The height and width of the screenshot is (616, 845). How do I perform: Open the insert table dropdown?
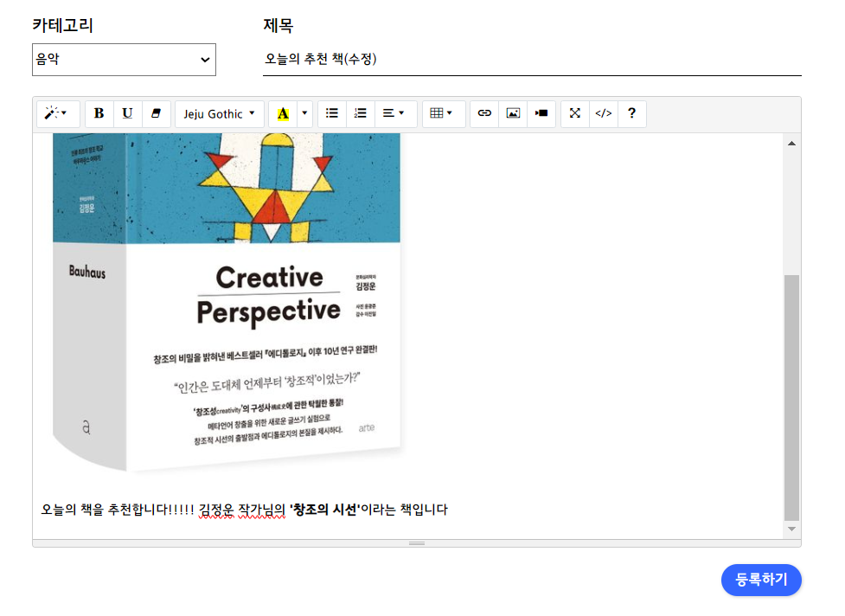444,113
